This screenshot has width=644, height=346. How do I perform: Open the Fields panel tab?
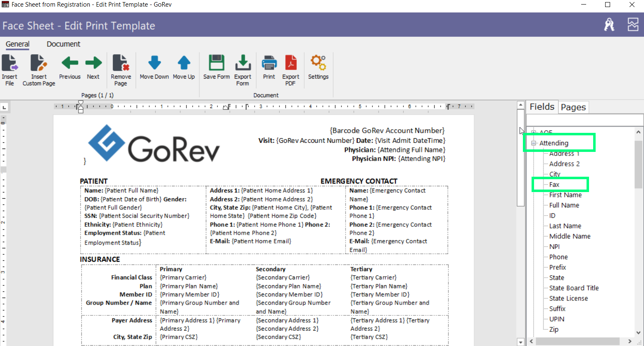542,107
